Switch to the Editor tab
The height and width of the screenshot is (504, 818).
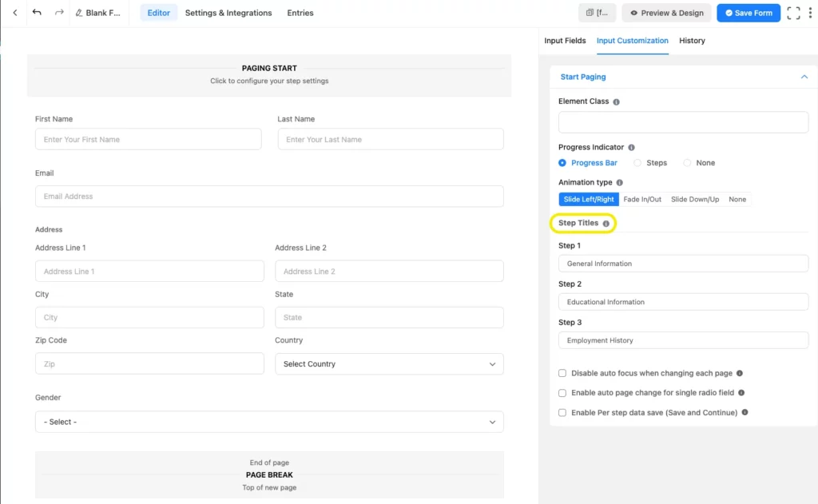(x=159, y=13)
